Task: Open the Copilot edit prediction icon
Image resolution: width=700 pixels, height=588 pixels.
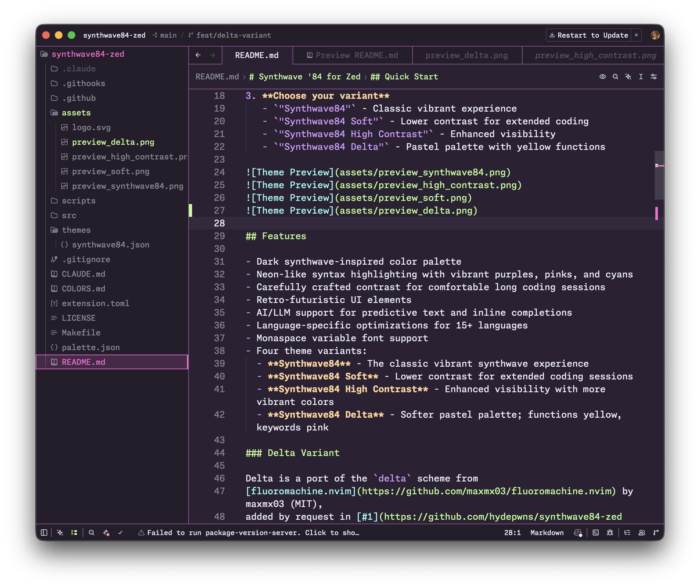Action: (578, 533)
